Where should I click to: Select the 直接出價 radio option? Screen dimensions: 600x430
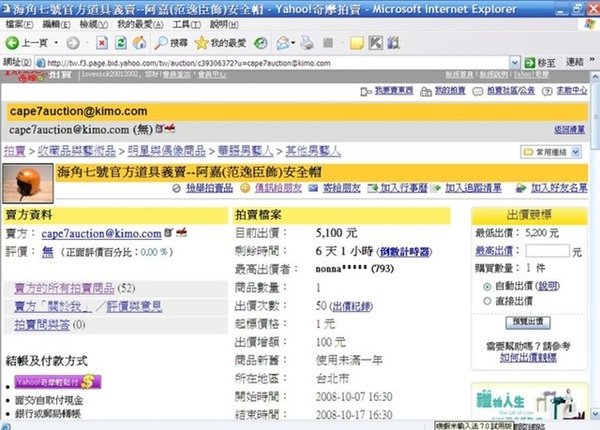(487, 301)
